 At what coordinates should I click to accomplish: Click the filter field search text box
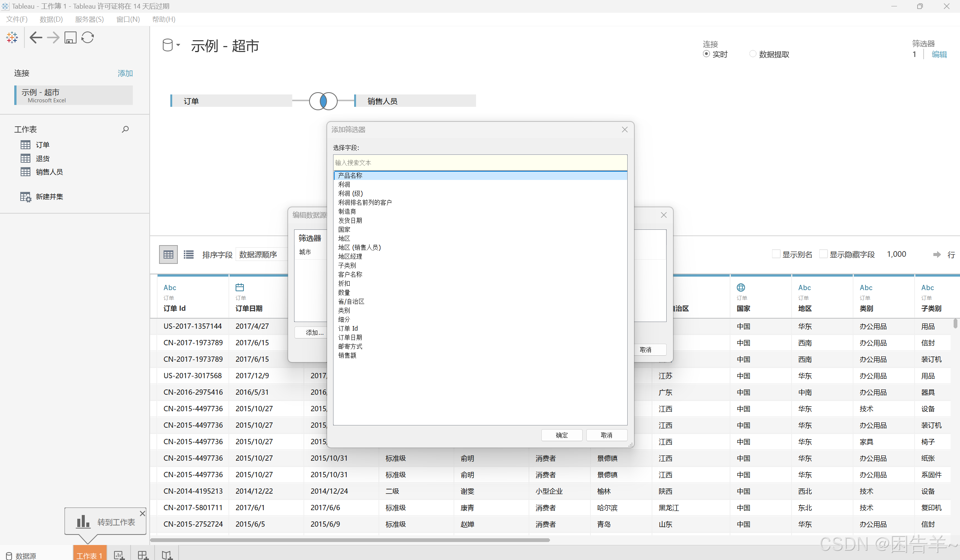point(479,163)
